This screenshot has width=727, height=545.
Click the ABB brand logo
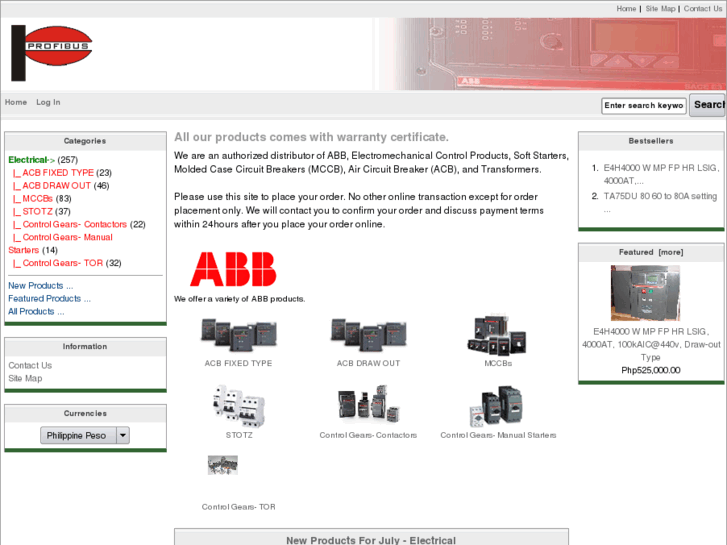tap(233, 269)
